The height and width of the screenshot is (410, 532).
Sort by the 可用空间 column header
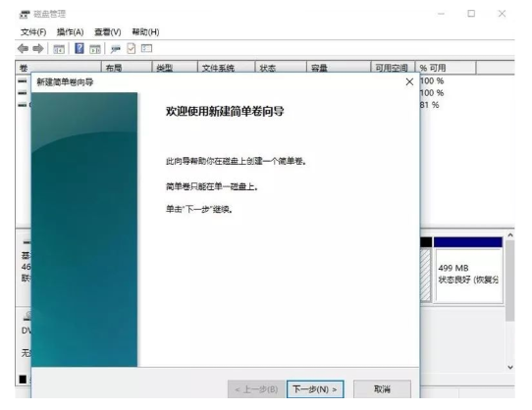click(x=393, y=68)
